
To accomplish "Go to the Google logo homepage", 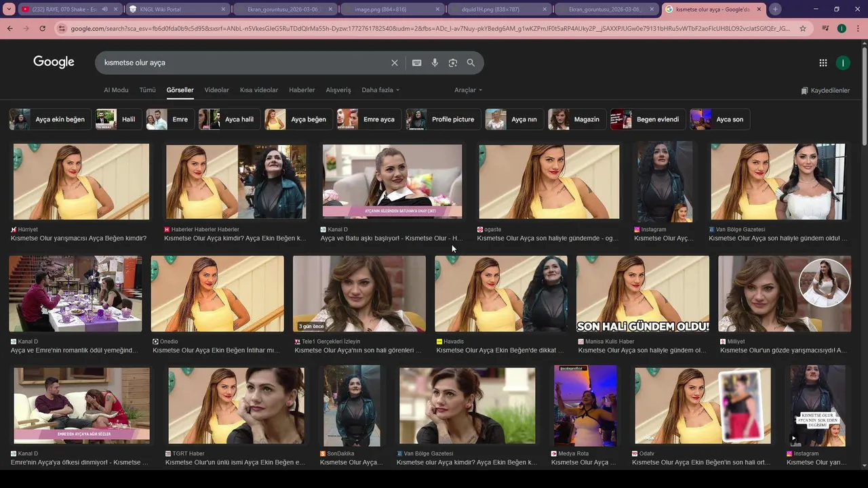I will pos(54,62).
